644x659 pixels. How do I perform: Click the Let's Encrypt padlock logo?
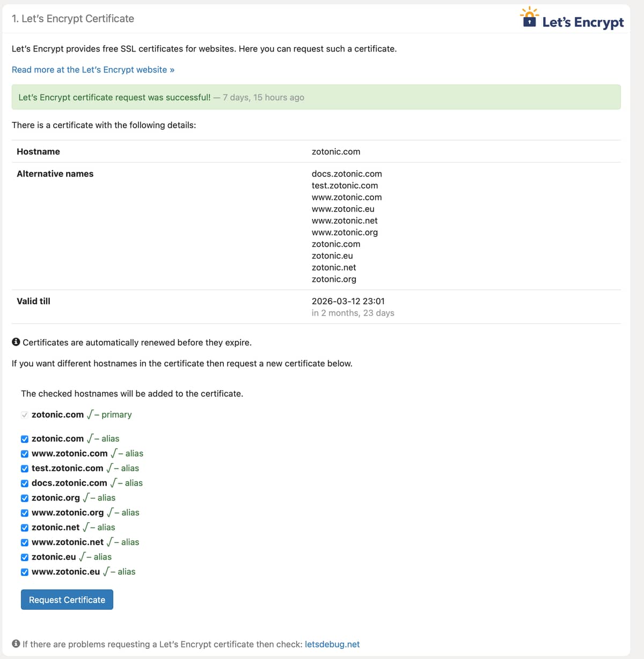pos(529,18)
